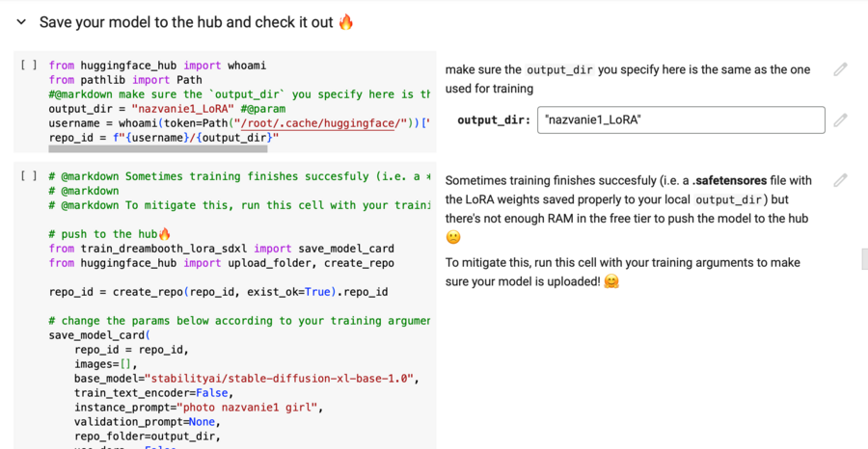Click pencil icon beside output_dir description text
Viewport: 868px width, 449px height.
841,69
